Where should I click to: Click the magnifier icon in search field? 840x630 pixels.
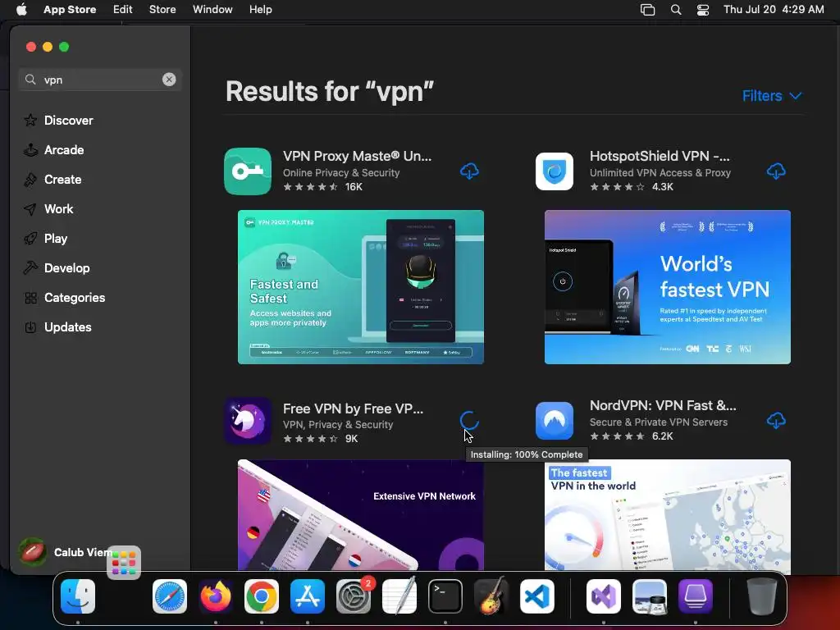(x=30, y=80)
